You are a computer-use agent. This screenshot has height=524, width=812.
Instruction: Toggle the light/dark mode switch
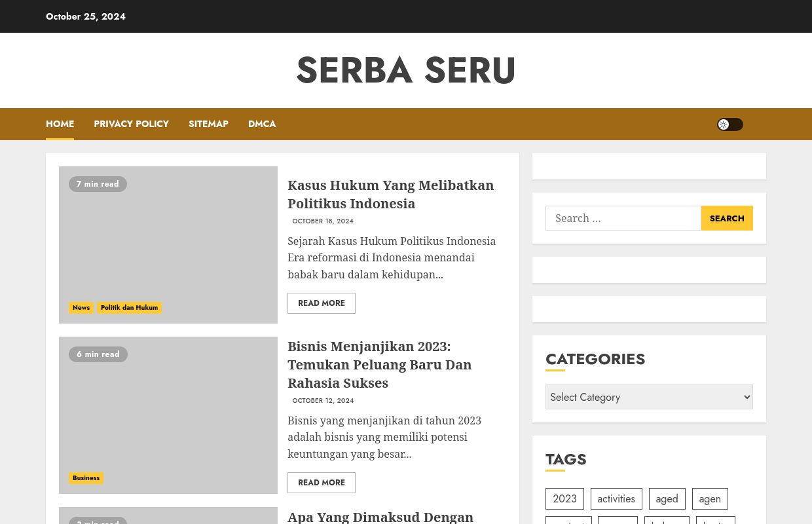click(x=729, y=124)
